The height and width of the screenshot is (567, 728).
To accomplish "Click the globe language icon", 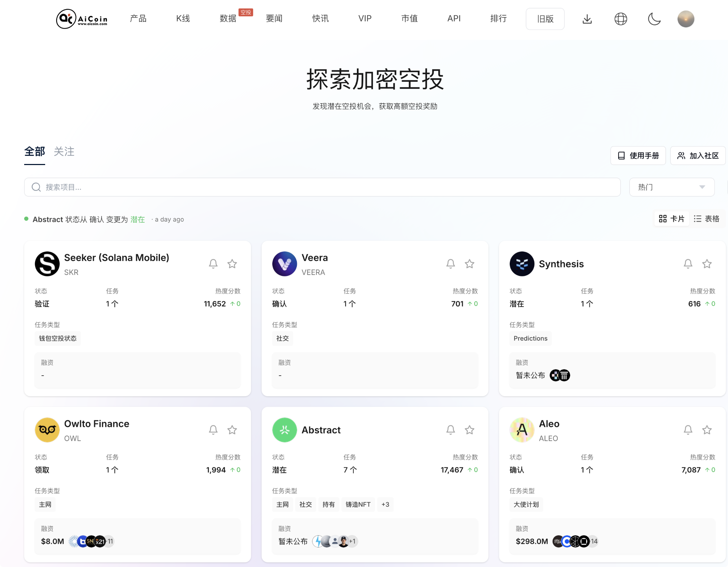I will [621, 19].
